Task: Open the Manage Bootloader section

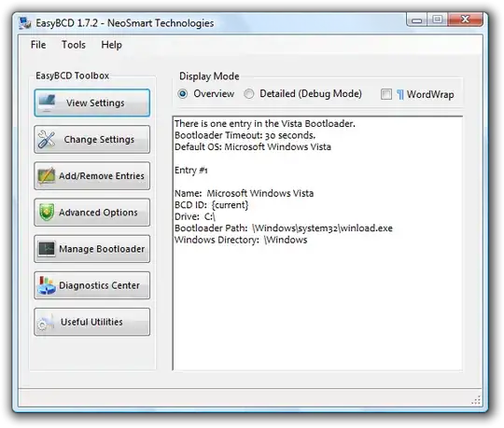Action: (91, 249)
